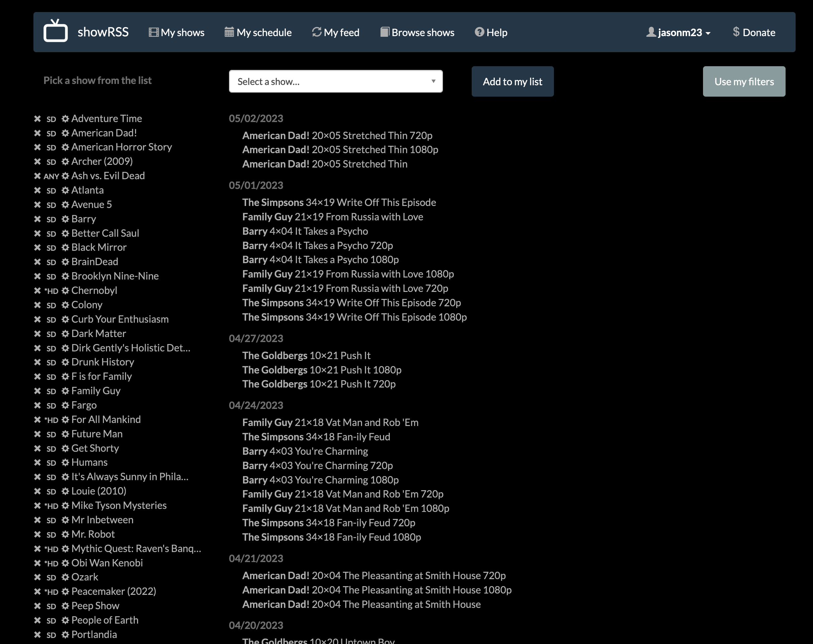813x644 pixels.
Task: Remove Curb Your Enthusiasm with X icon
Action: tap(37, 319)
